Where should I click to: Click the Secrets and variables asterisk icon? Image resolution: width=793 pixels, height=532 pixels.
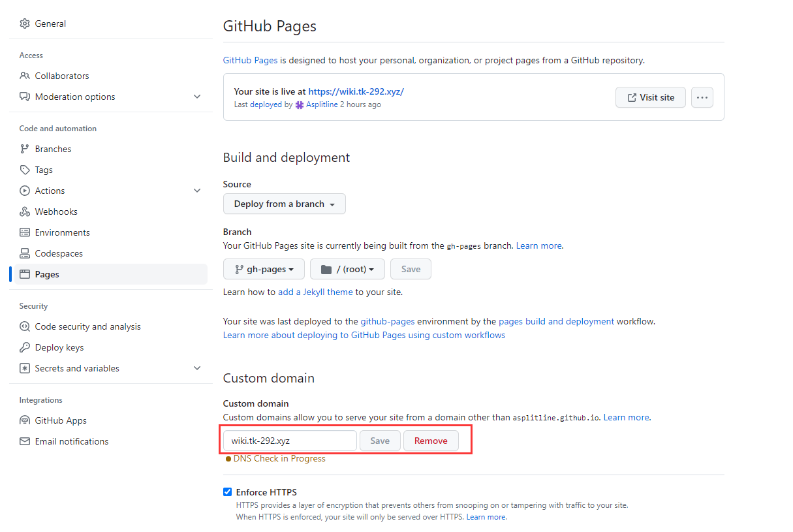point(25,368)
